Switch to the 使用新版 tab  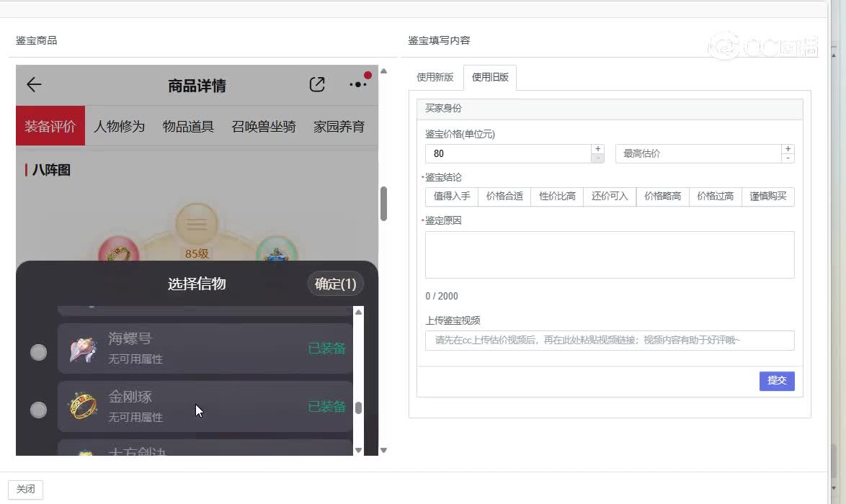(435, 78)
